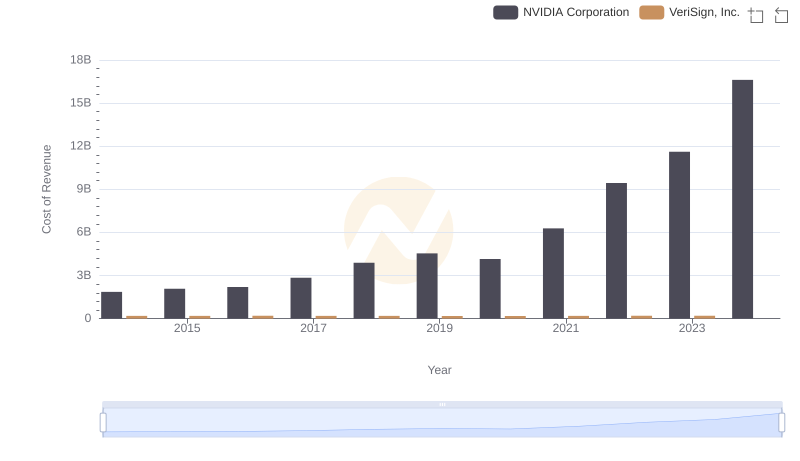Select the left handle of zoom slider

(103, 423)
